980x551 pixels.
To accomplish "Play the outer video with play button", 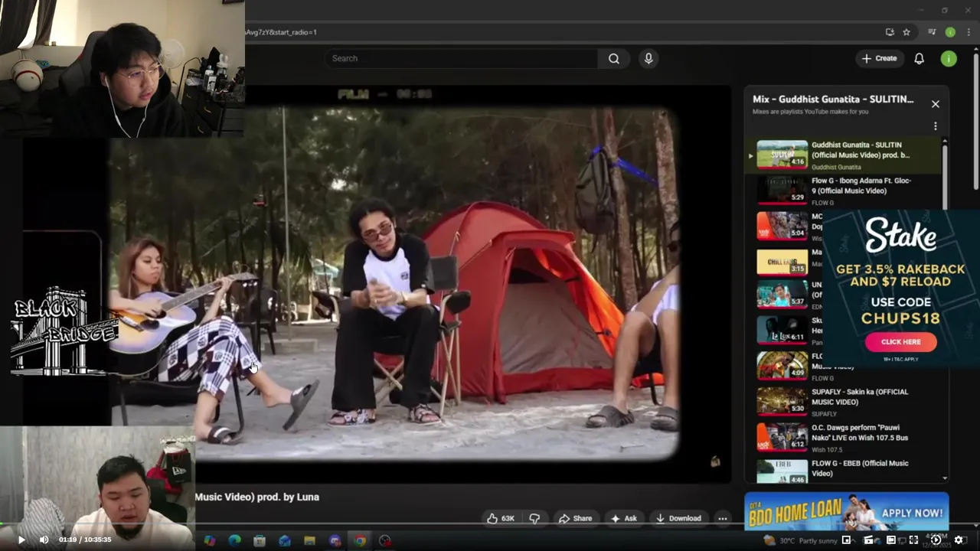I will coord(21,540).
